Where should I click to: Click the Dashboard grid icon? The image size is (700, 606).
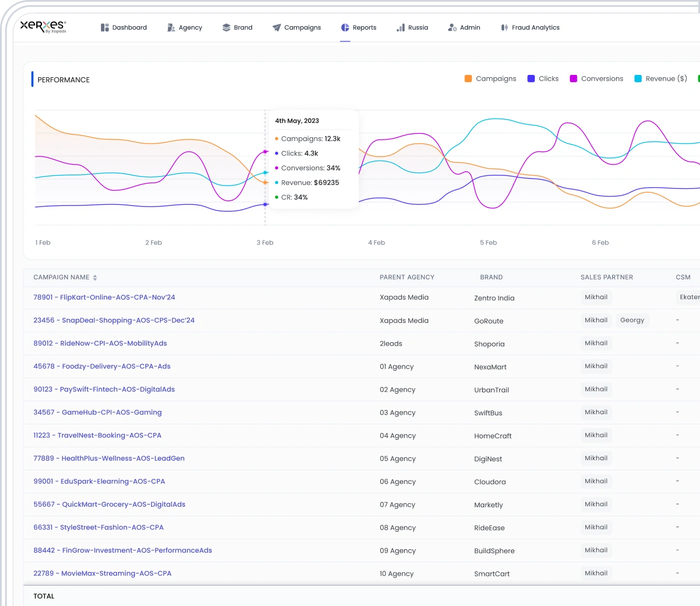[x=105, y=27]
